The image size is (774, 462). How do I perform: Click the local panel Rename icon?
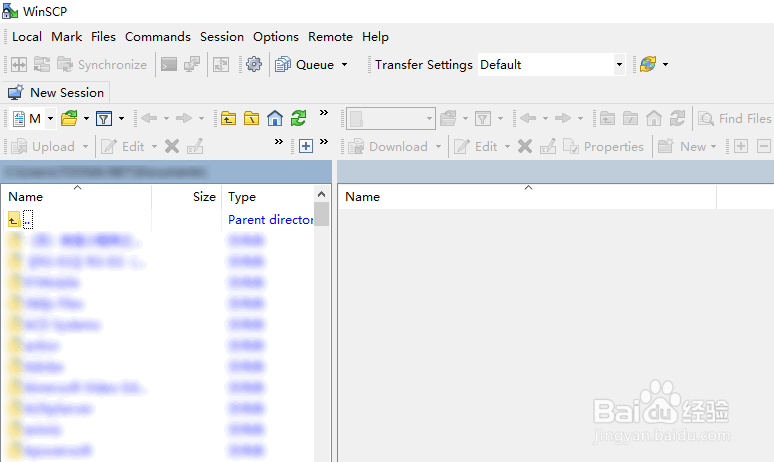pyautogui.click(x=195, y=147)
